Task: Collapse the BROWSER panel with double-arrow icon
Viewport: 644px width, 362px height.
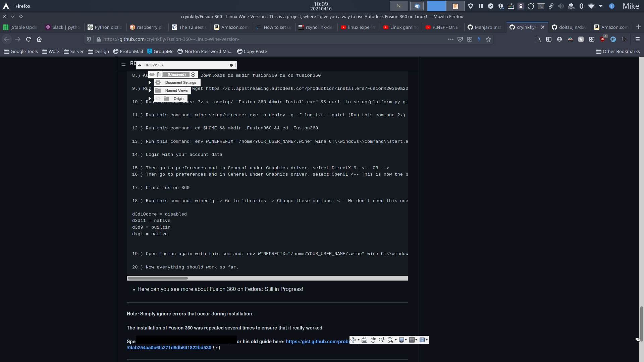Action: [x=140, y=65]
